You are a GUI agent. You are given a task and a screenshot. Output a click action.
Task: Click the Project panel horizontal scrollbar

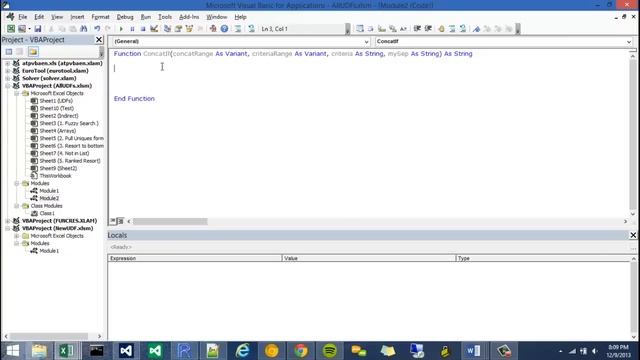[49, 336]
